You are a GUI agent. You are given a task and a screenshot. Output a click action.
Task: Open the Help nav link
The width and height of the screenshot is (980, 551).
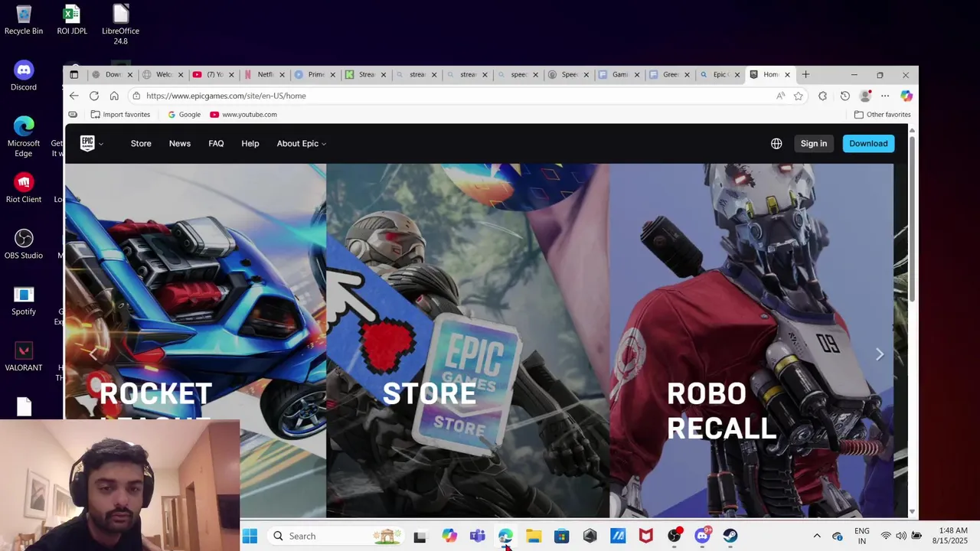pyautogui.click(x=250, y=143)
